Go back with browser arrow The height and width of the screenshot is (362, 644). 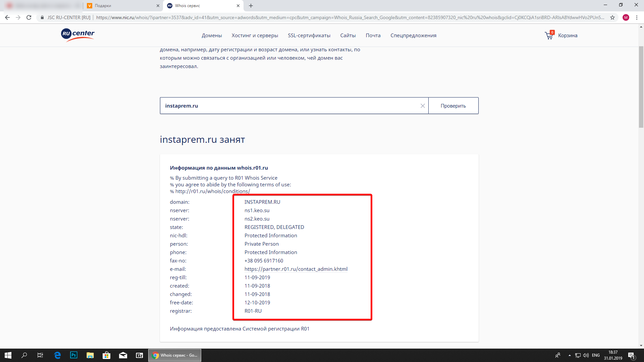click(x=7, y=17)
